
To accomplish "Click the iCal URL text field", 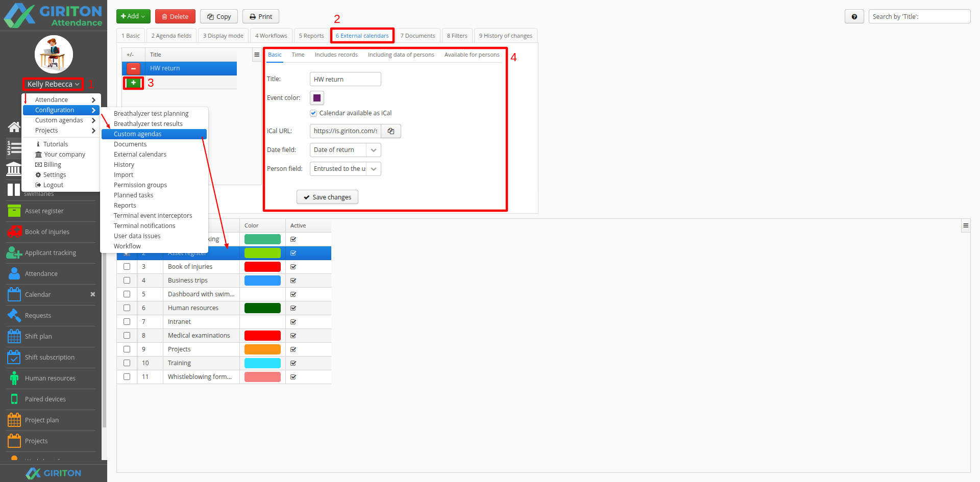I will click(x=346, y=131).
